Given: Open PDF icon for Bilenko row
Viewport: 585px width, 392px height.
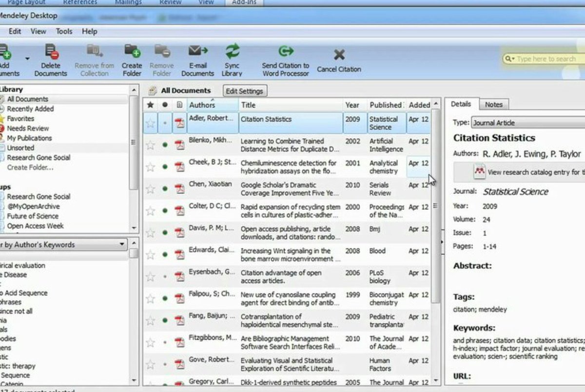Looking at the screenshot, I should point(180,145).
